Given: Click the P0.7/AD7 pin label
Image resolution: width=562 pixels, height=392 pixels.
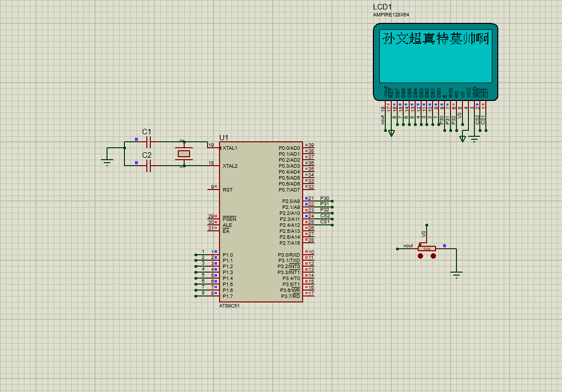Looking at the screenshot, I should [289, 190].
